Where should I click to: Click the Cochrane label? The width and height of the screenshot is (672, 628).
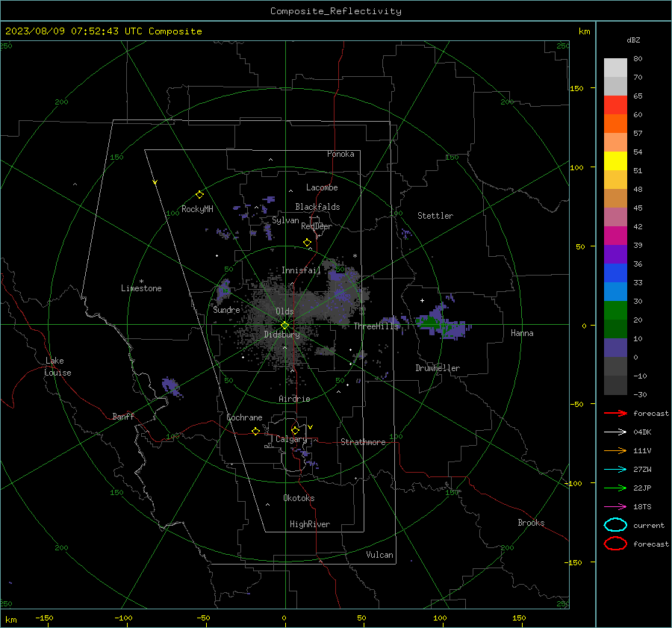pos(244,417)
